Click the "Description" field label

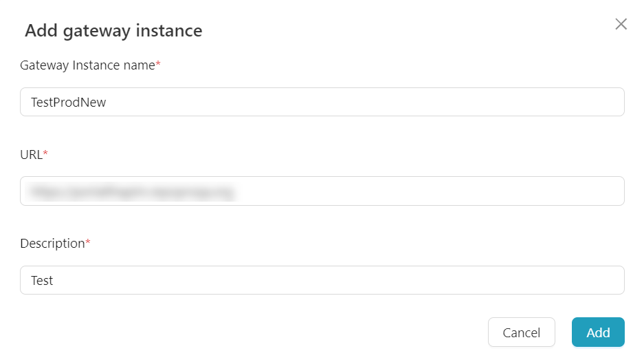(52, 244)
